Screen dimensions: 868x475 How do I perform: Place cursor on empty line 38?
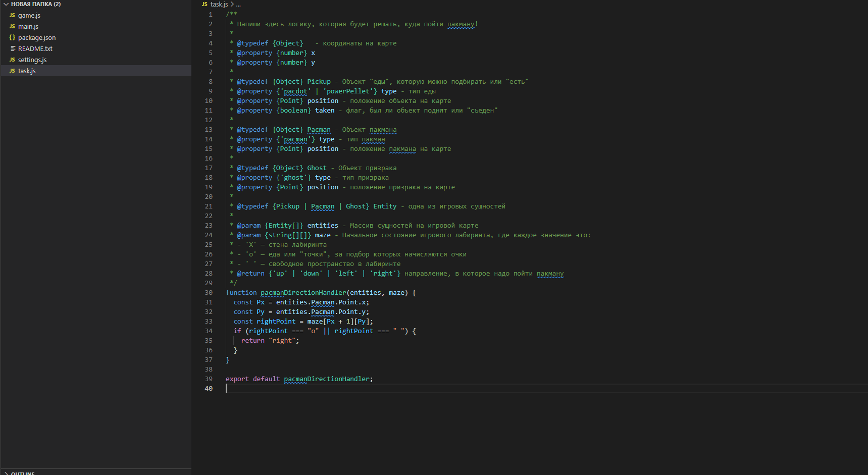(x=546, y=370)
